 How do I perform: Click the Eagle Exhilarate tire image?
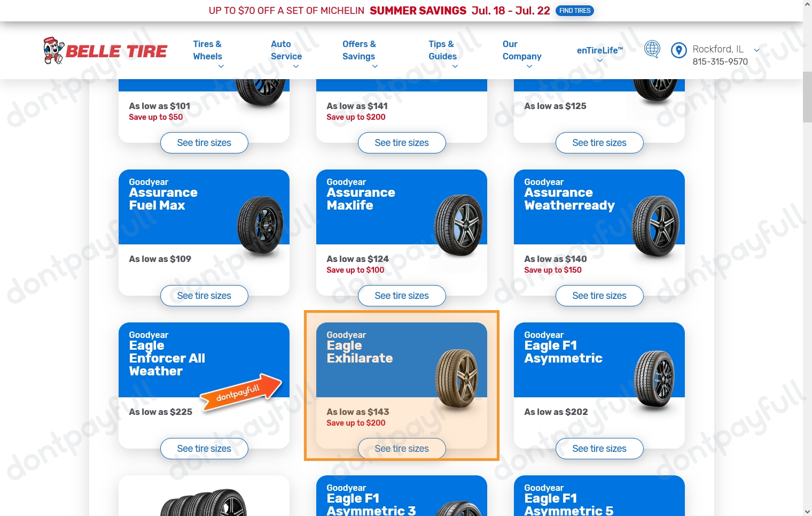457,379
